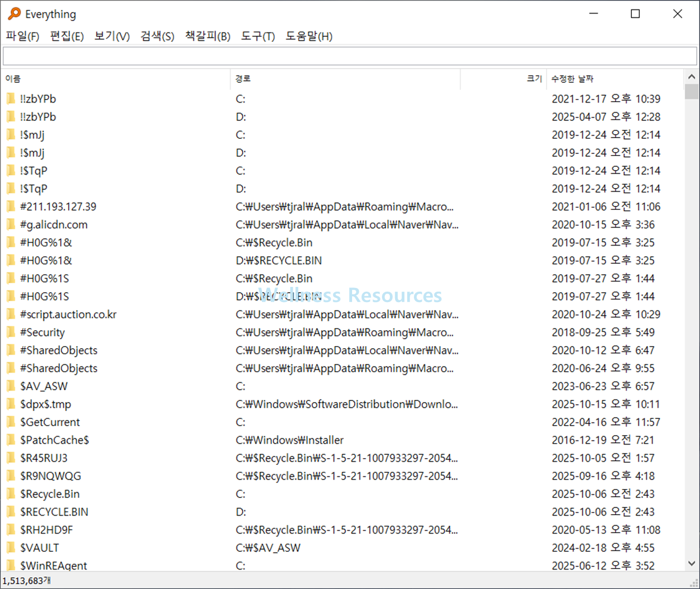Click folder icon of #script.auction.co.kr
Screen dimensions: 700x589
[x=11, y=315]
